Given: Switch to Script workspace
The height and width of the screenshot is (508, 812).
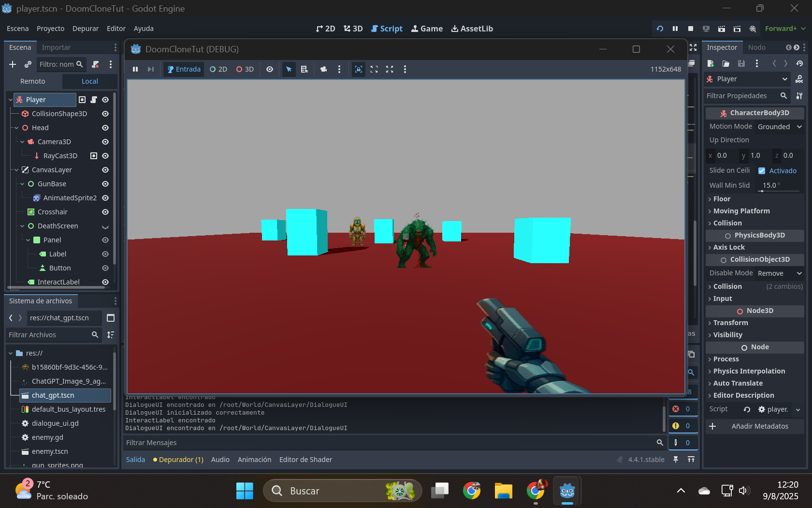Looking at the screenshot, I should pos(387,29).
